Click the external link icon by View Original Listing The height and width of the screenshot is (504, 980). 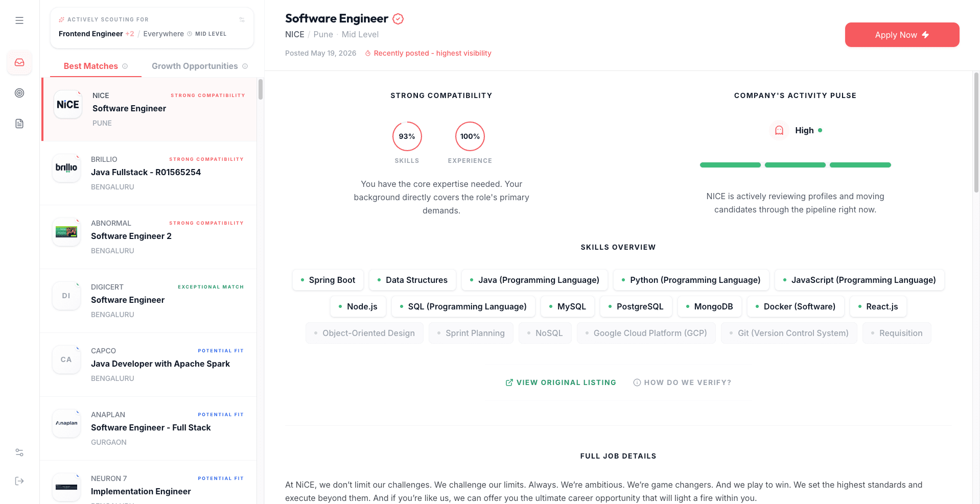[509, 382]
